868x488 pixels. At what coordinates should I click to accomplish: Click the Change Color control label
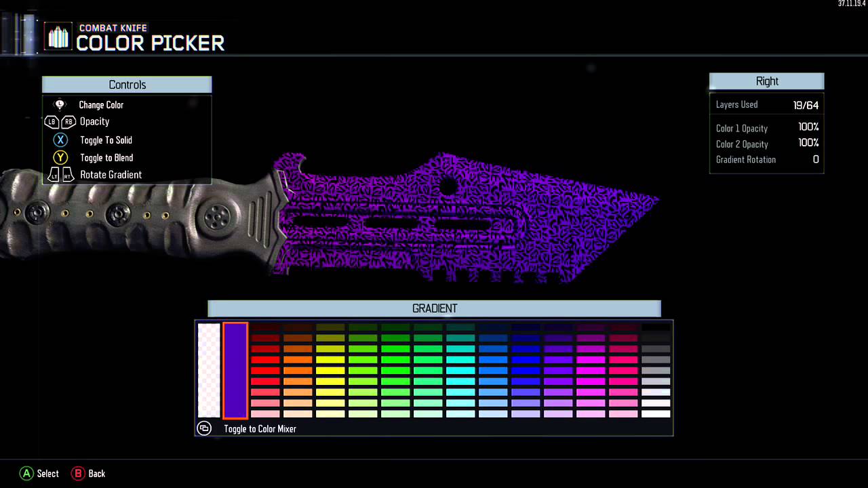[101, 105]
